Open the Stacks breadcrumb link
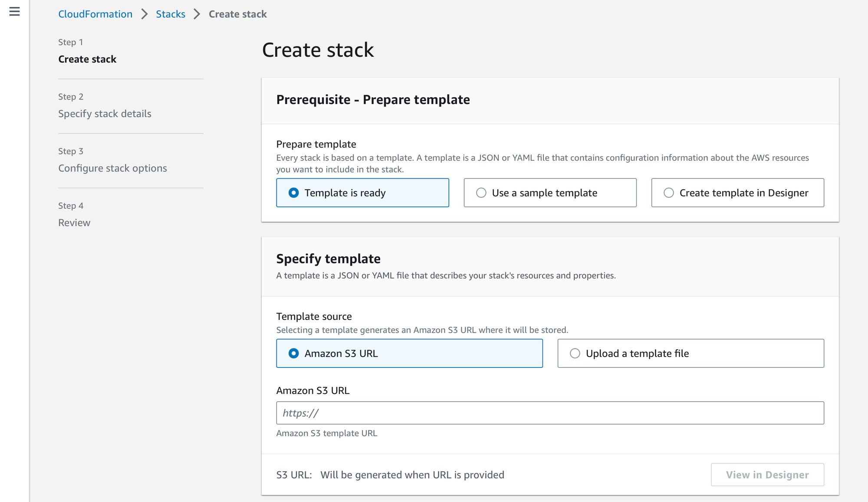868x502 pixels. pos(171,14)
